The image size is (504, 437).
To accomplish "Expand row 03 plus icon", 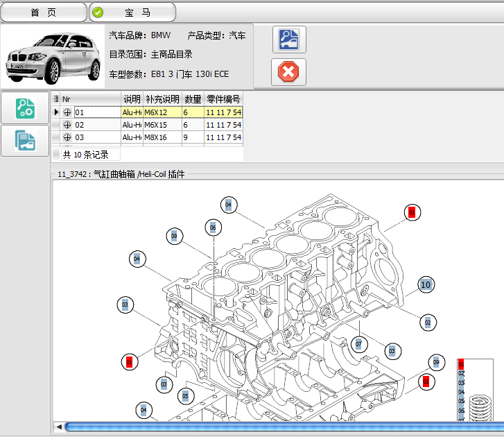I will click(67, 137).
